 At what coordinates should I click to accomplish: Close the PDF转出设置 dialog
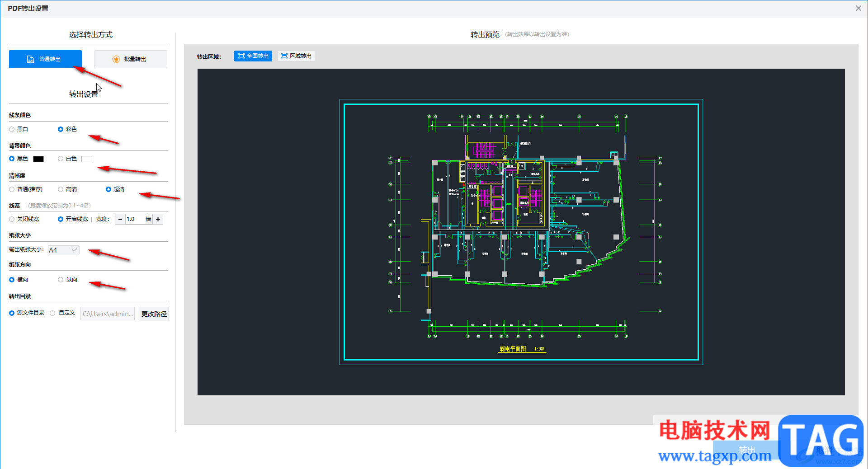[859, 8]
